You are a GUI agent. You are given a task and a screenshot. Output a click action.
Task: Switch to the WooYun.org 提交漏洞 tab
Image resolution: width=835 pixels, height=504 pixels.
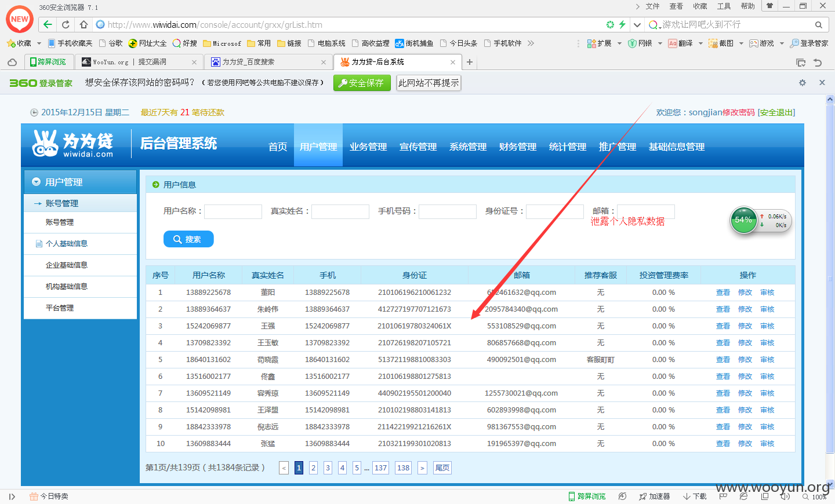[140, 62]
